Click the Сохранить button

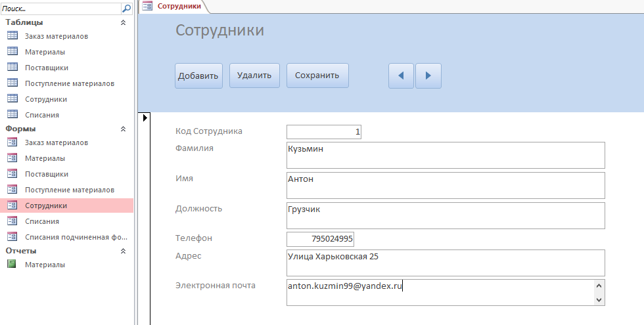[x=317, y=76]
